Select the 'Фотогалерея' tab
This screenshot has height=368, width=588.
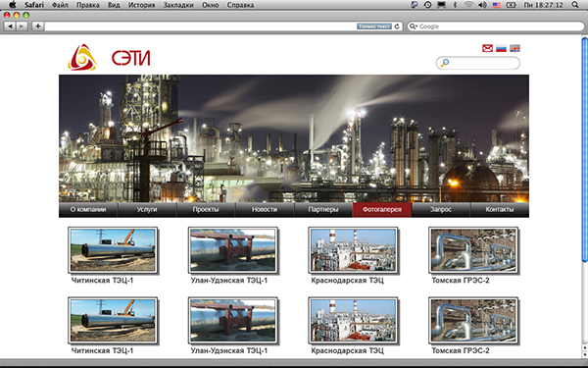coord(382,210)
